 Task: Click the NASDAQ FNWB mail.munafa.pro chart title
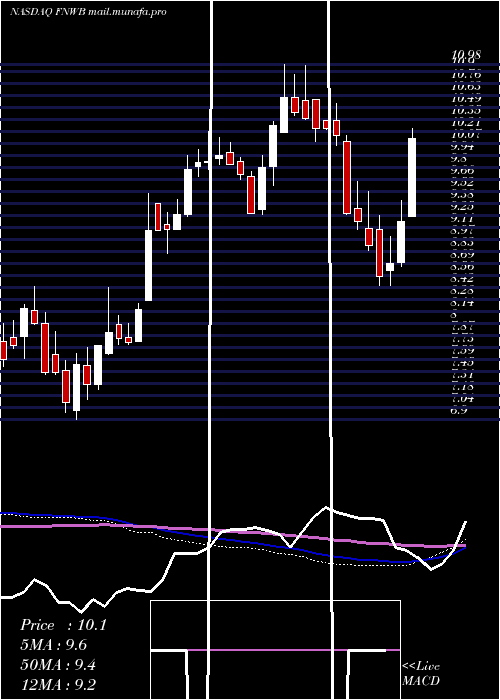88,12
